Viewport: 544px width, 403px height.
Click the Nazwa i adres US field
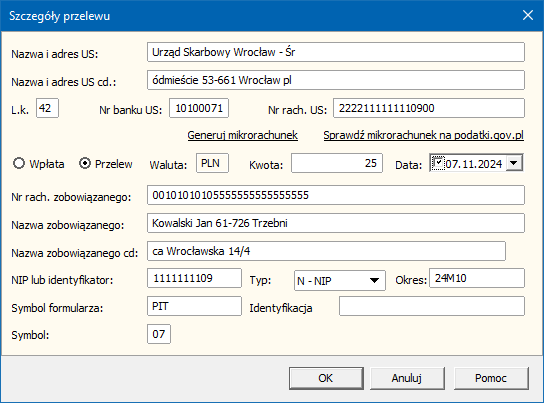335,52
